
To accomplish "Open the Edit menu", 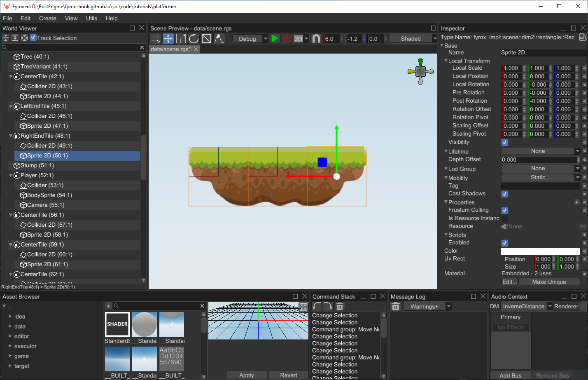I will [x=26, y=18].
